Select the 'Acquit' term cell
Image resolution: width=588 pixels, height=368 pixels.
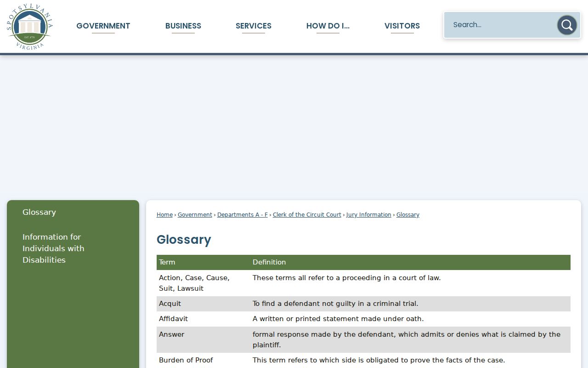tap(204, 304)
